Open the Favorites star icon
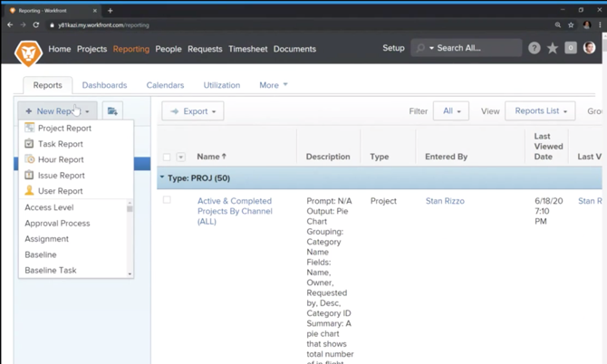Viewport: 607px width, 364px height. 553,48
